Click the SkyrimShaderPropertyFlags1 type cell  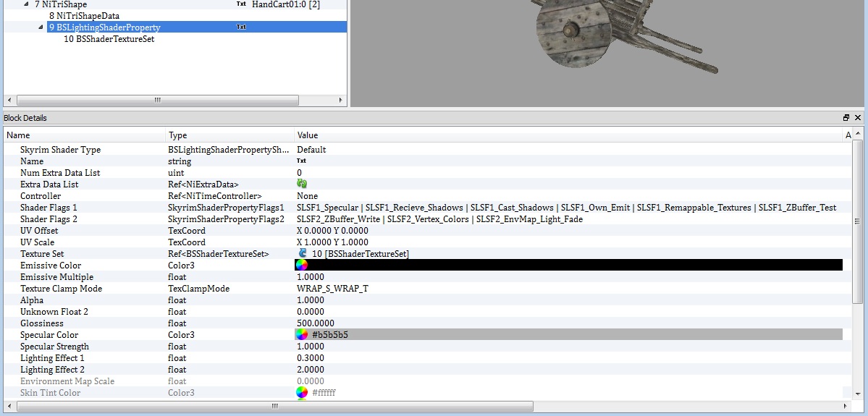[226, 208]
